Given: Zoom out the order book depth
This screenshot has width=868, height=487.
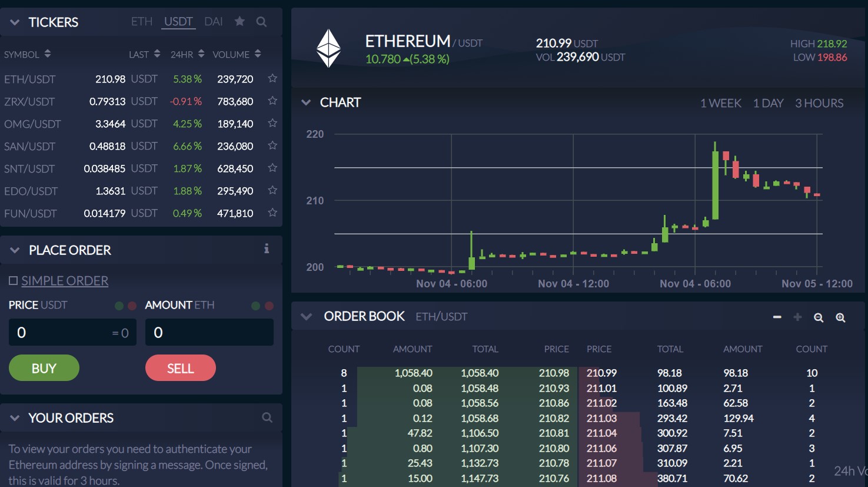Looking at the screenshot, I should click(819, 317).
